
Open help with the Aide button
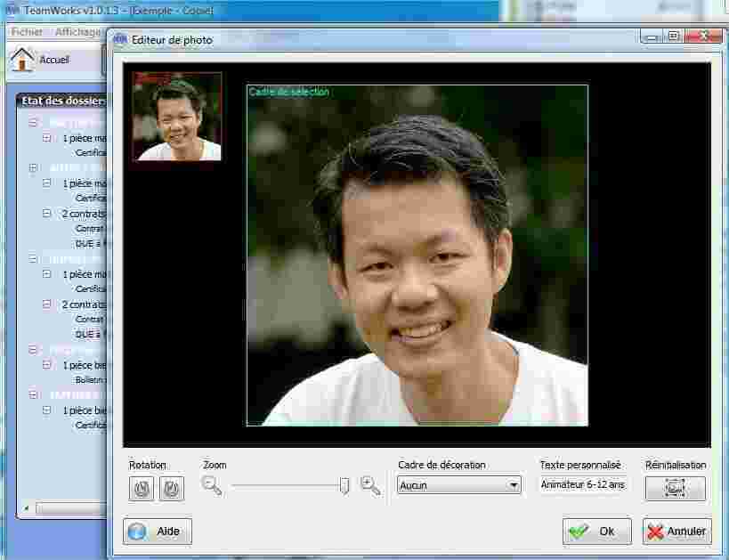coord(158,532)
